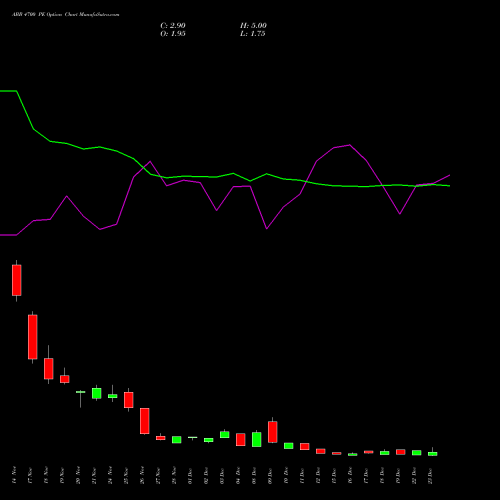
Task: Click the large red candlestick for 14 Nov
Action: click(17, 280)
